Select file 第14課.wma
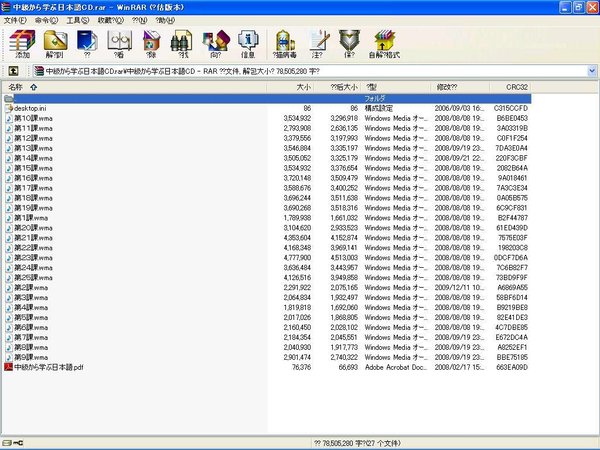Viewport: 600px width, 450px height. (x=33, y=158)
